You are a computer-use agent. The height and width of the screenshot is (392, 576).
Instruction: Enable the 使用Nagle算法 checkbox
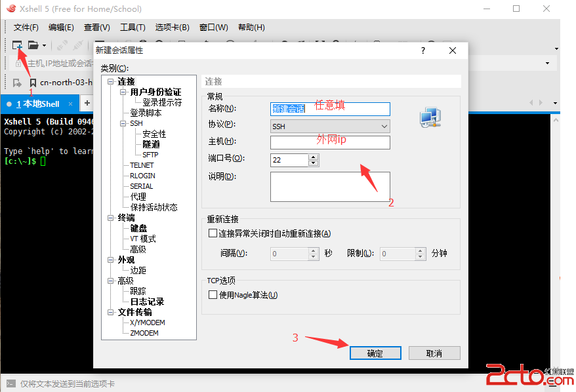pos(213,295)
